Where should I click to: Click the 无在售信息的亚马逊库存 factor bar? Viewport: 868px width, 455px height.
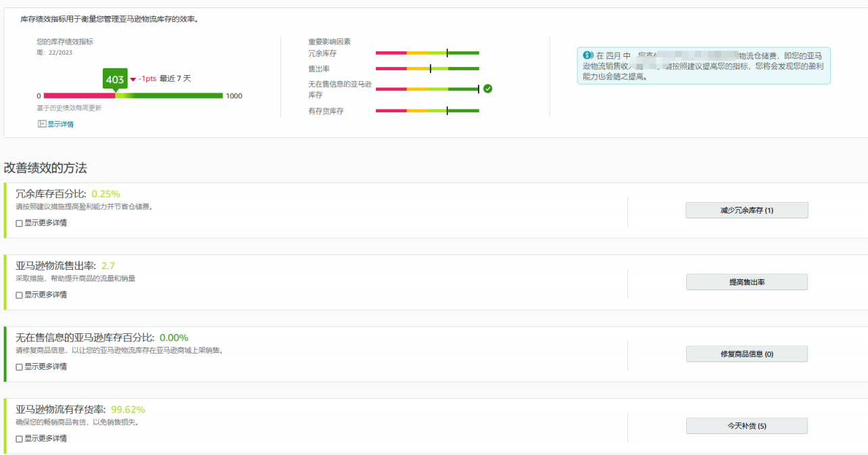click(427, 89)
